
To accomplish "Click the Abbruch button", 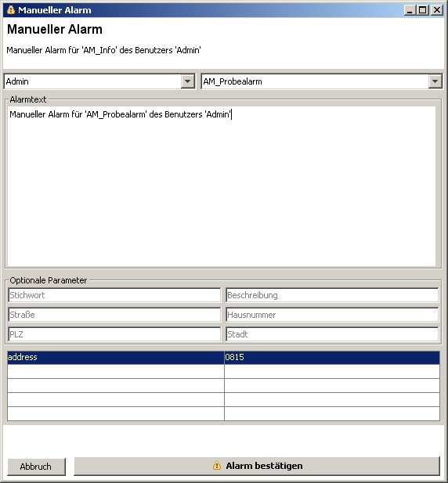I will coord(36,467).
